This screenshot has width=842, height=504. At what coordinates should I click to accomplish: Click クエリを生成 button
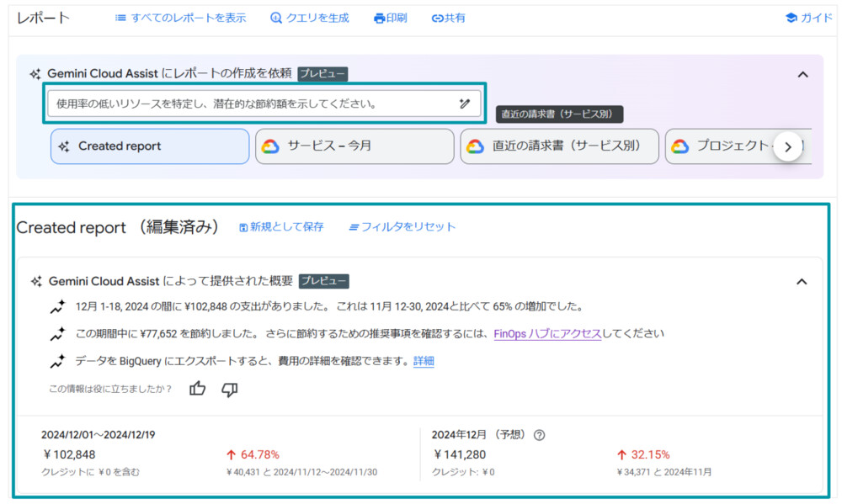(309, 18)
